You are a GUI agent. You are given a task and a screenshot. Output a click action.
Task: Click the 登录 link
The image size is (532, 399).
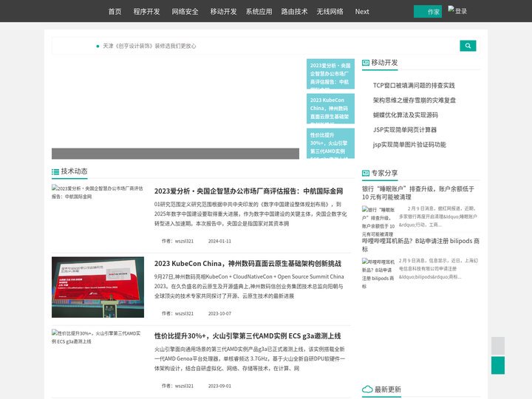tap(461, 11)
